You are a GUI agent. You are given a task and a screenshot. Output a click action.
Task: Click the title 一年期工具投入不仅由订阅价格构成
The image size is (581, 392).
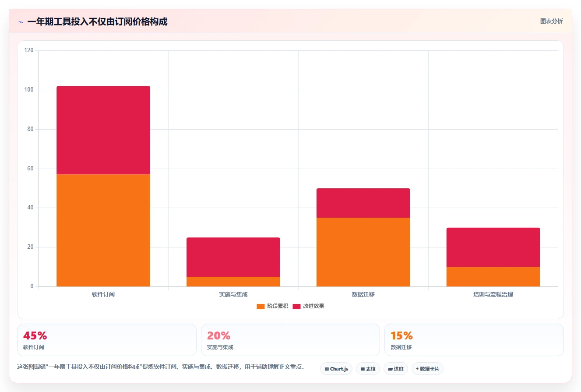coord(97,21)
